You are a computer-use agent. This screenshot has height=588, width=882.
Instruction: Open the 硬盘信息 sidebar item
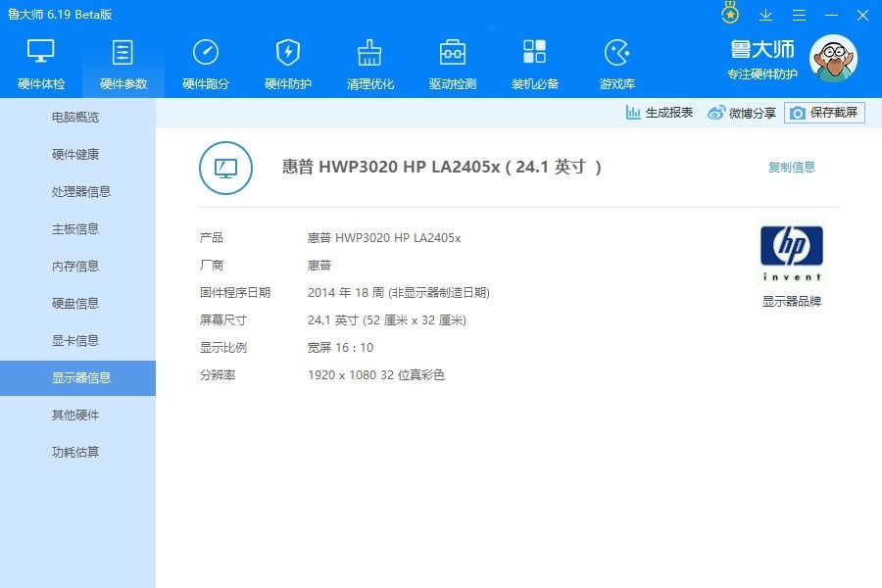click(77, 303)
